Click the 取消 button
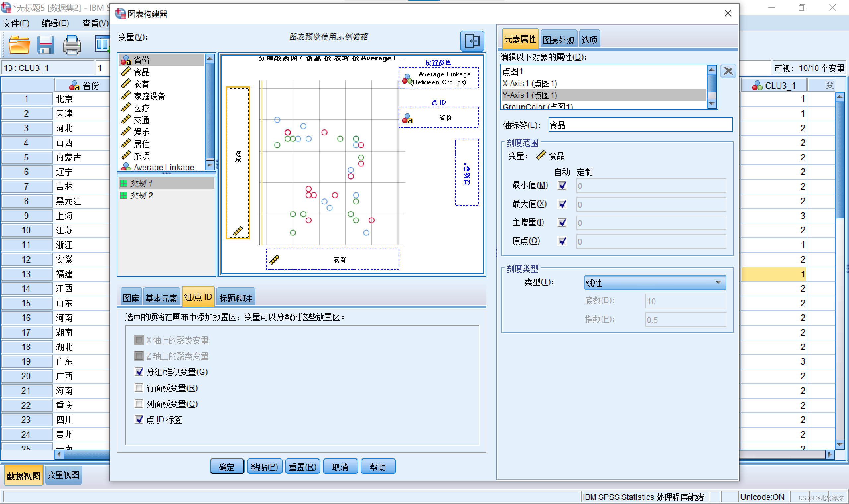Image resolution: width=849 pixels, height=504 pixels. [340, 467]
